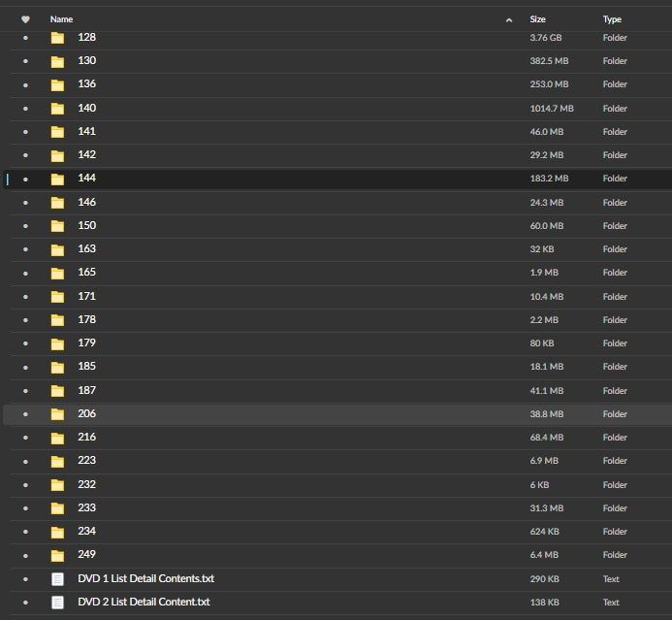Select the folder icon for 144
This screenshot has width=672, height=620.
(57, 179)
